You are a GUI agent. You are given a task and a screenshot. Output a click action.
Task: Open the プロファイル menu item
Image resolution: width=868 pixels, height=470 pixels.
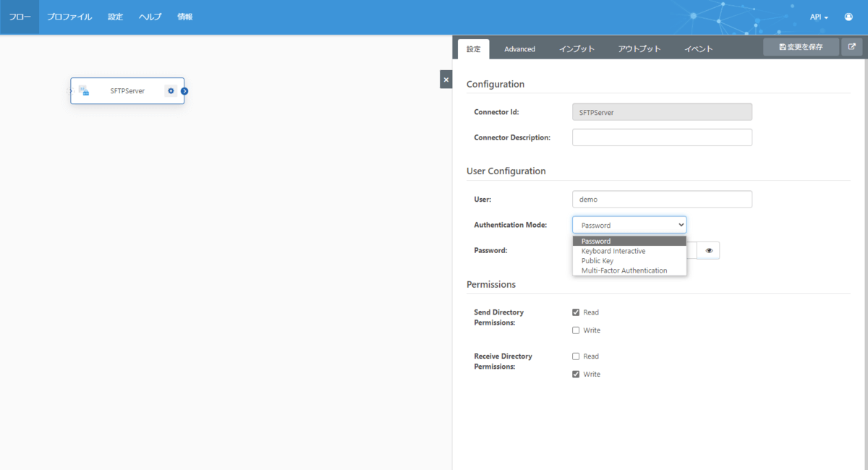point(69,17)
